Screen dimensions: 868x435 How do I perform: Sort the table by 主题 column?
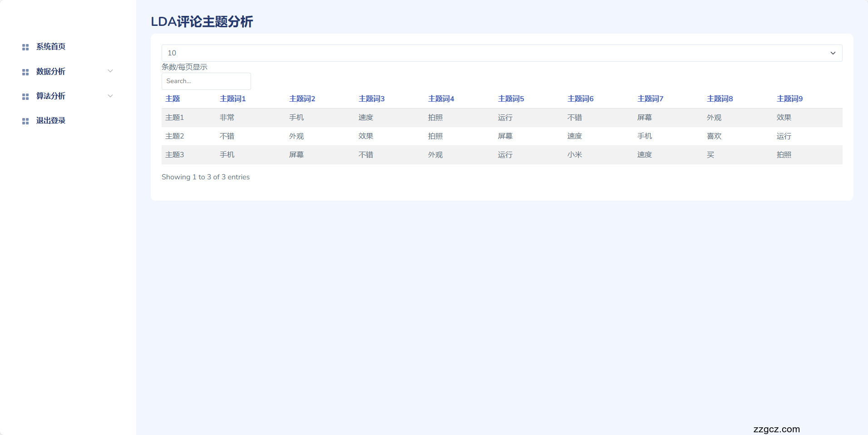(173, 99)
